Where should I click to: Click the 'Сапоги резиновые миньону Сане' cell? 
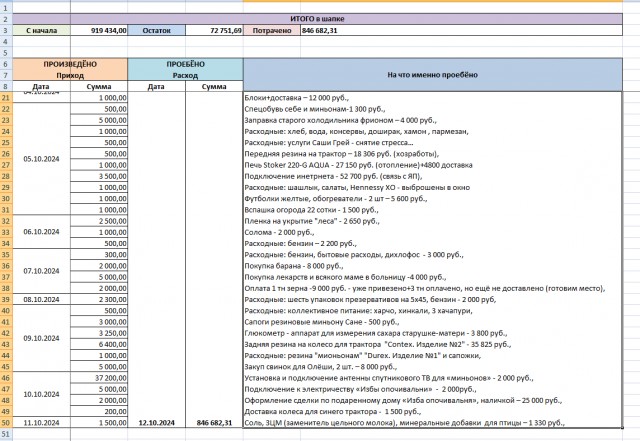point(433,322)
